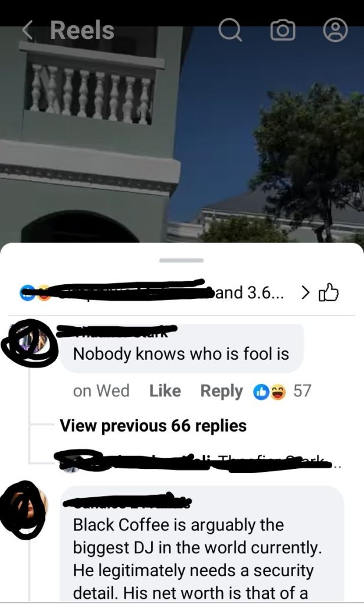
Task: Like the 'Nobody knows who is fool is' comment
Action: [x=165, y=391]
